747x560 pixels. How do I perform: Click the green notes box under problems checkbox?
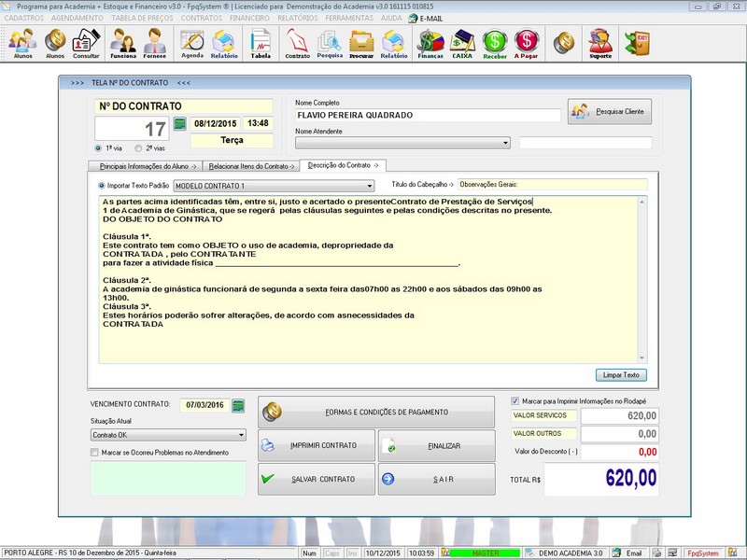(168, 478)
